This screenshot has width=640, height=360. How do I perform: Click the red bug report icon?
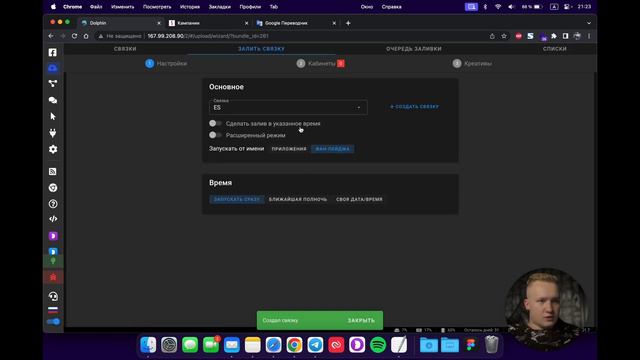click(x=53, y=277)
